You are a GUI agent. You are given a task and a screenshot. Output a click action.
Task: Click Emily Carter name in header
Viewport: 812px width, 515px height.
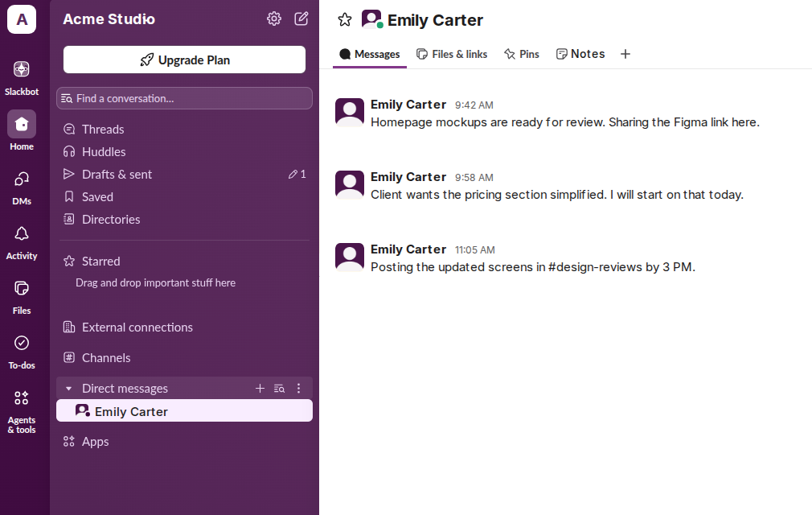point(435,20)
